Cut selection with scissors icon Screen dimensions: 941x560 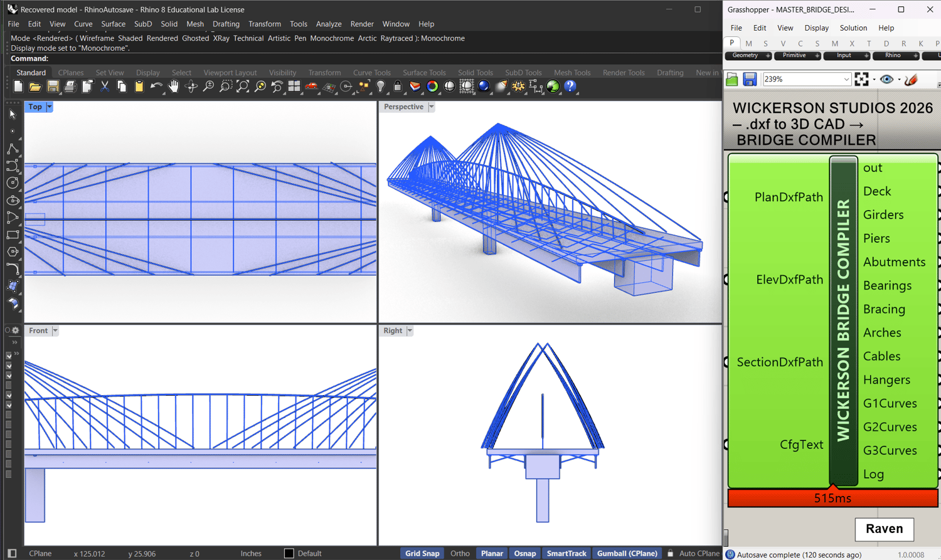pos(105,87)
